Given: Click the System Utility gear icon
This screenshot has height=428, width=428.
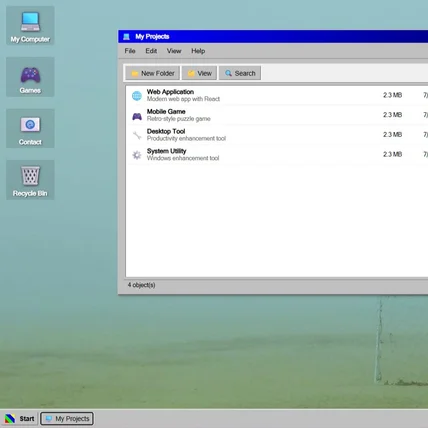Looking at the screenshot, I should (137, 155).
